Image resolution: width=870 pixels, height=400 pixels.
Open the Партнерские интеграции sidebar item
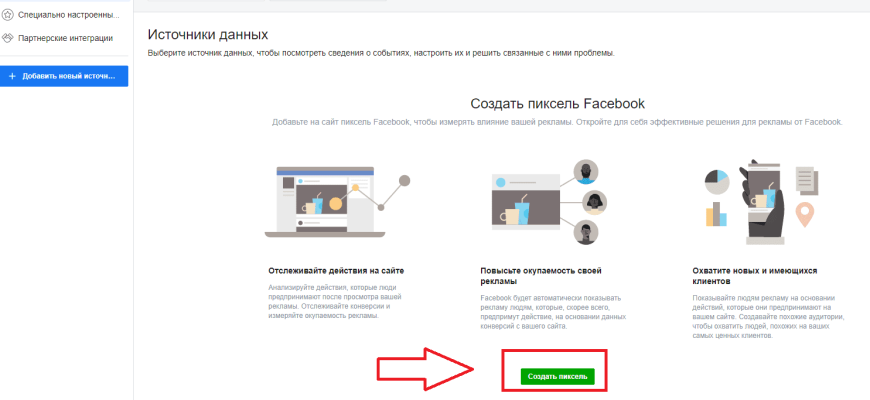tap(64, 38)
